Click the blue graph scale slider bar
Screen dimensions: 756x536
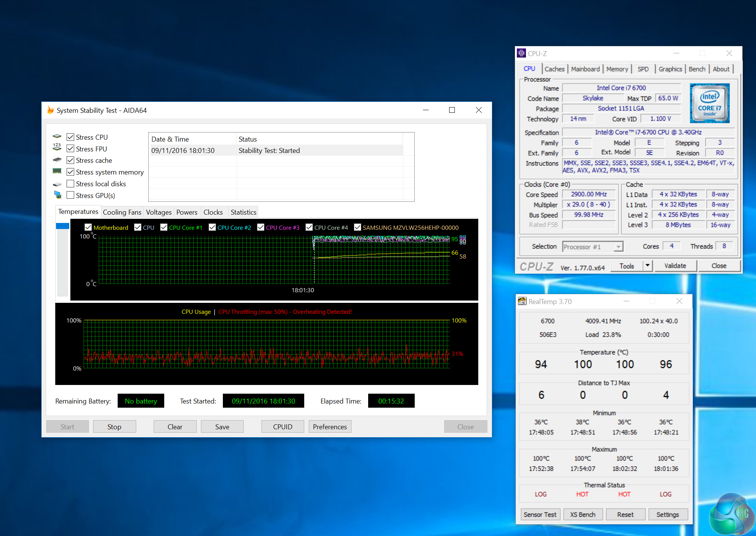point(62,226)
